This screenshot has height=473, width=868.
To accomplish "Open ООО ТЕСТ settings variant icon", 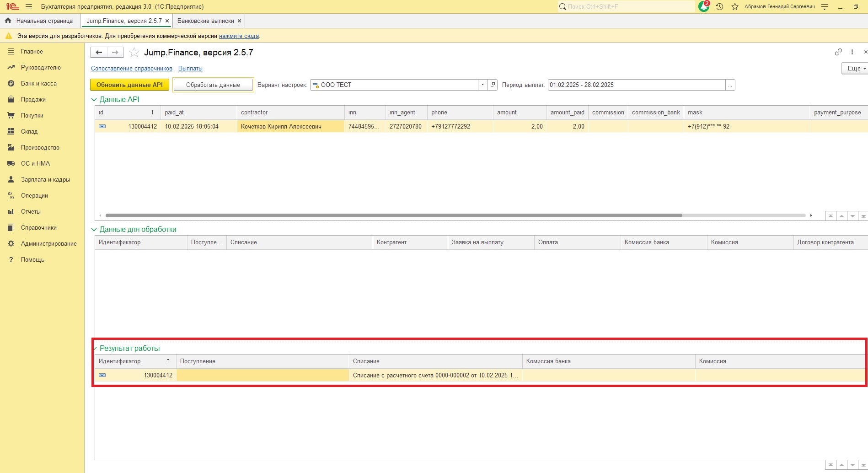I will tap(493, 85).
